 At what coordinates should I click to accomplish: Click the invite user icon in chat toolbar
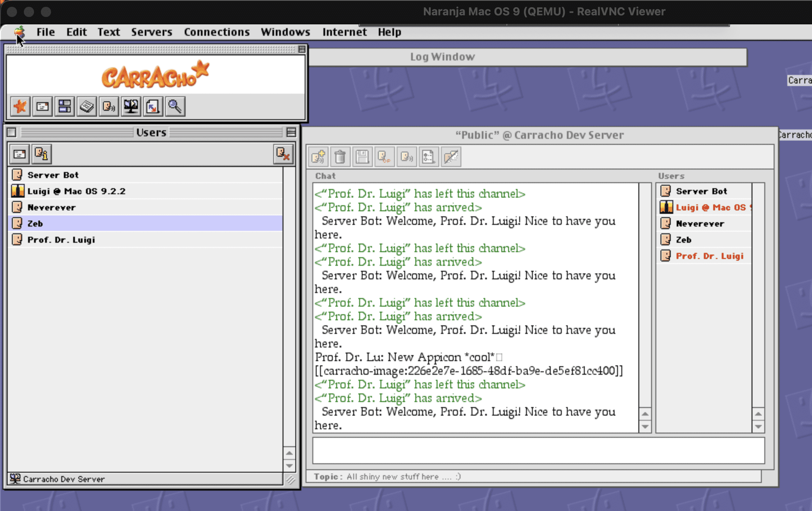(x=384, y=157)
